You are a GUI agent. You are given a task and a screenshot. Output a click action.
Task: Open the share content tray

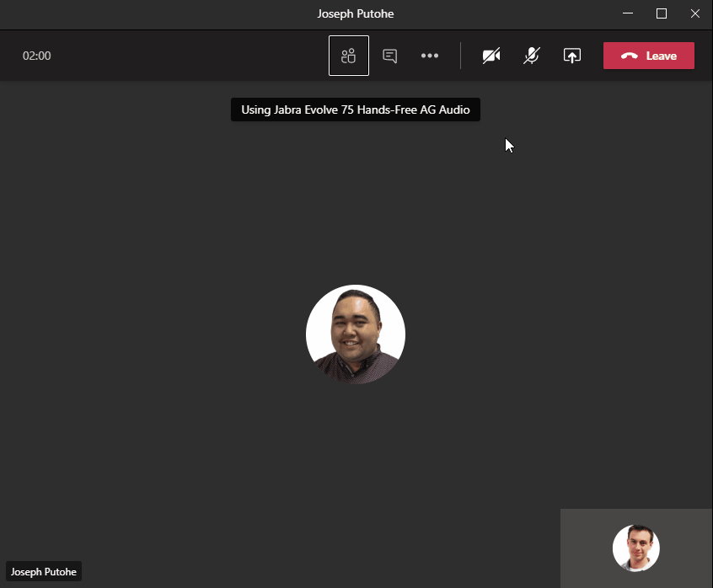572,56
